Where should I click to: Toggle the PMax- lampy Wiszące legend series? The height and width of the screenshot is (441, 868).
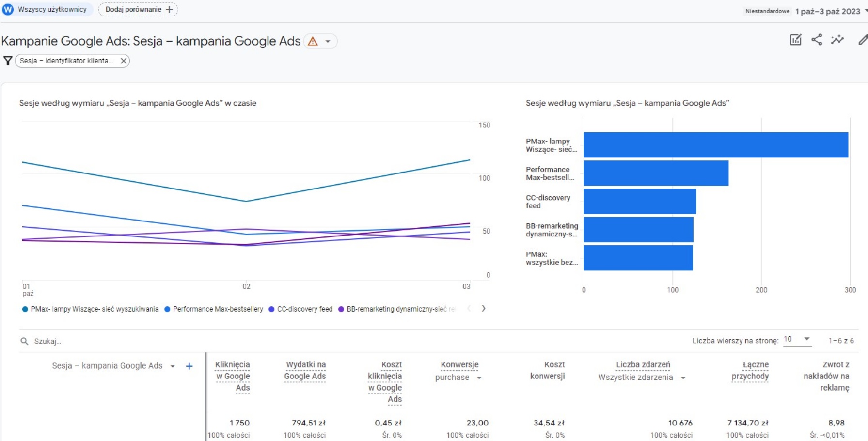(x=94, y=309)
